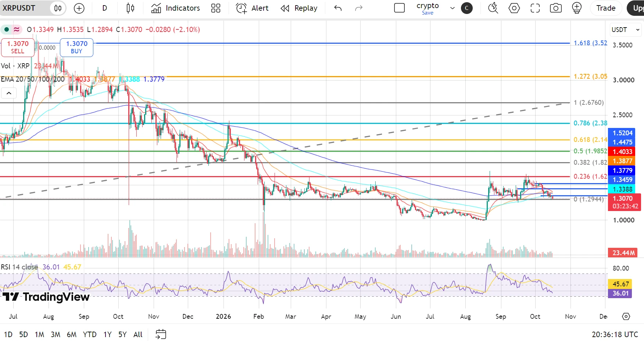
Task: Open go-to-date calendar icon
Action: click(x=161, y=335)
